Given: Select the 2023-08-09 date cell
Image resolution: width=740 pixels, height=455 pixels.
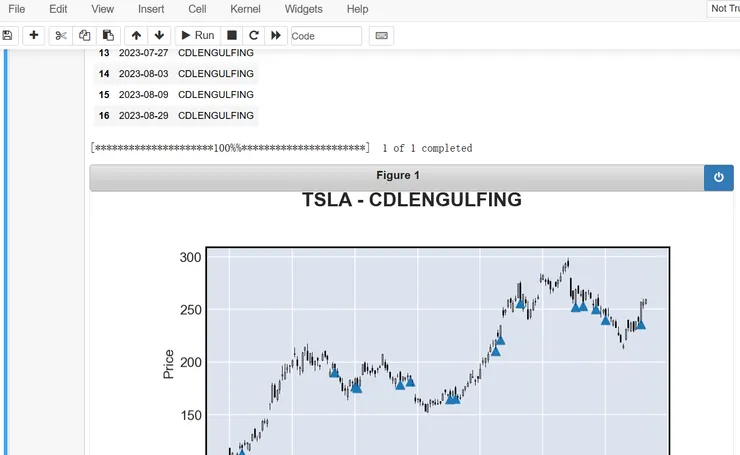Looking at the screenshot, I should pyautogui.click(x=143, y=94).
